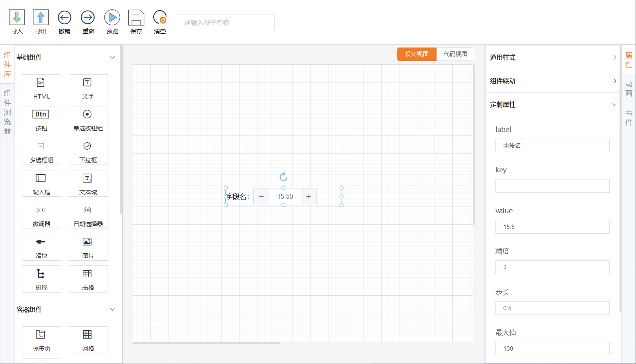Edit the value field 15.5
Viewport: 636px width, 364px height.
552,227
